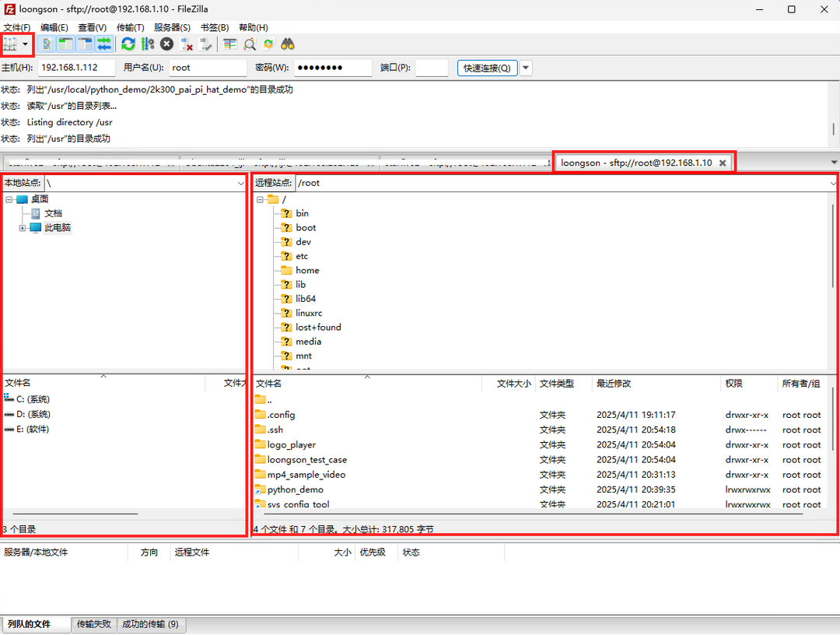Expand the 此电脑 tree node
Image resolution: width=840 pixels, height=635 pixels.
(x=23, y=228)
